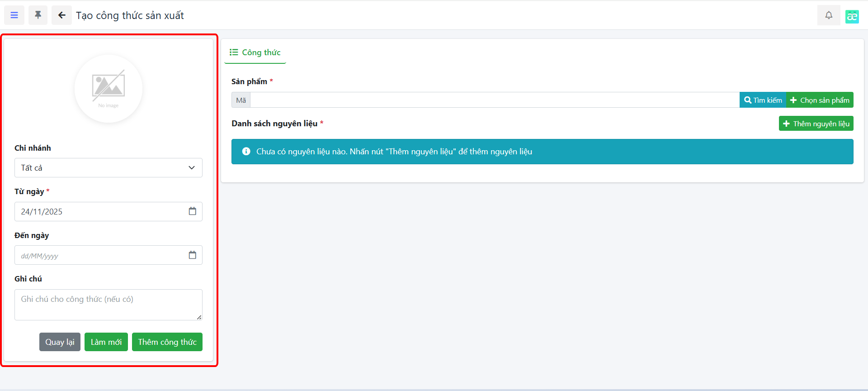Click the pin icon in header
Screen dimensions: 868x391
[x=38, y=15]
